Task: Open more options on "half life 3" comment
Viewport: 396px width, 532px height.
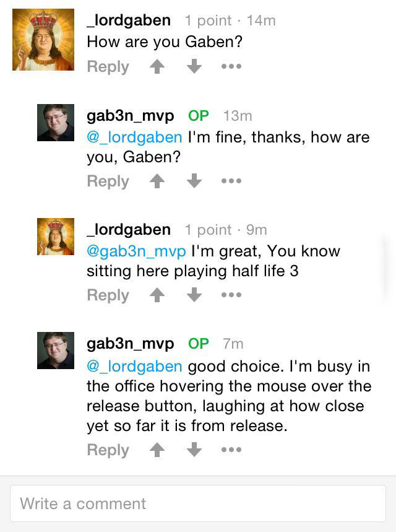Action: point(231,295)
